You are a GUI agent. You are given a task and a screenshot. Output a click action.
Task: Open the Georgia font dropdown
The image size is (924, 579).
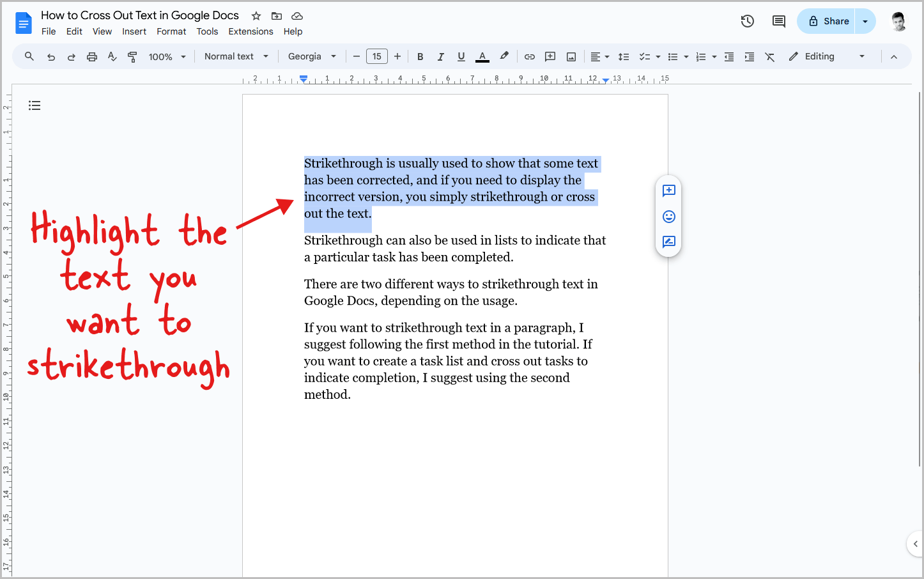point(312,56)
